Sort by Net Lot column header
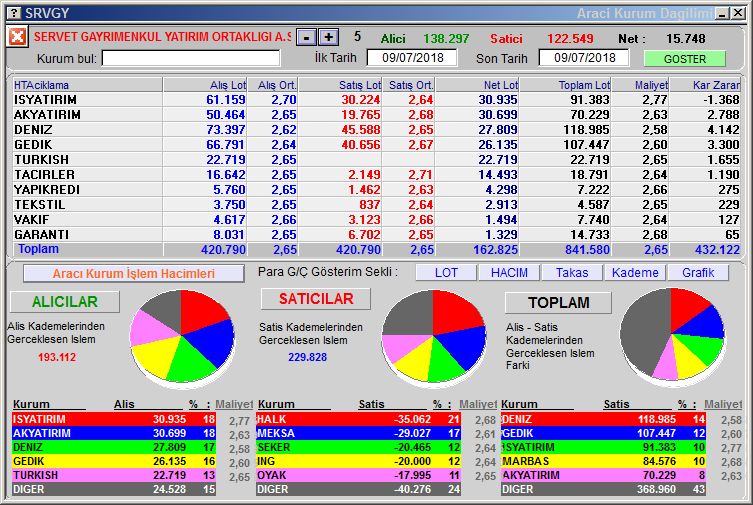 coord(477,85)
